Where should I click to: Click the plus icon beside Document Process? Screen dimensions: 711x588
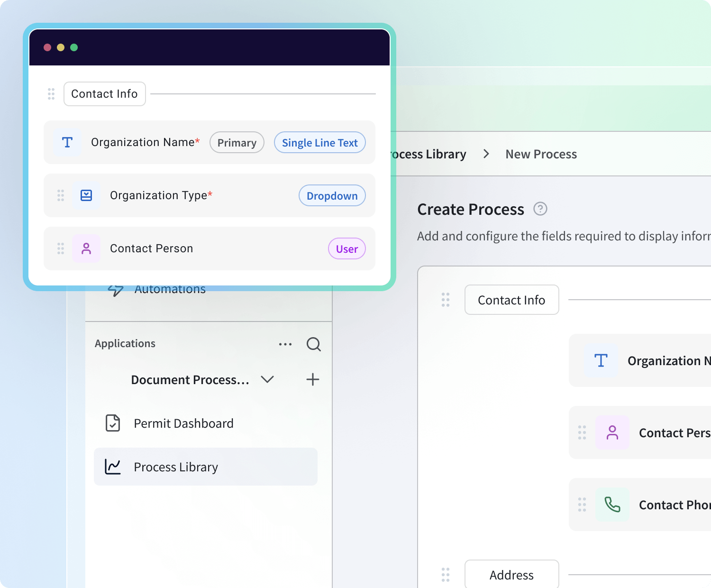(x=312, y=379)
